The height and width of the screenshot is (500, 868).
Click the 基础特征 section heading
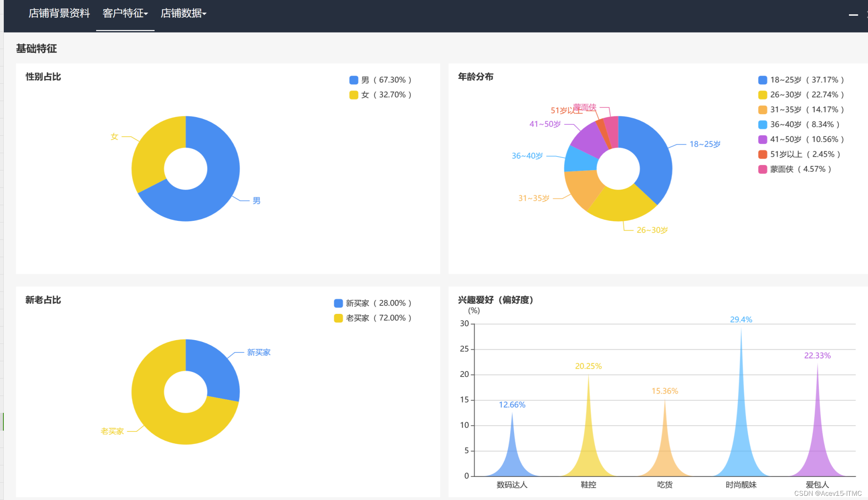click(x=36, y=49)
